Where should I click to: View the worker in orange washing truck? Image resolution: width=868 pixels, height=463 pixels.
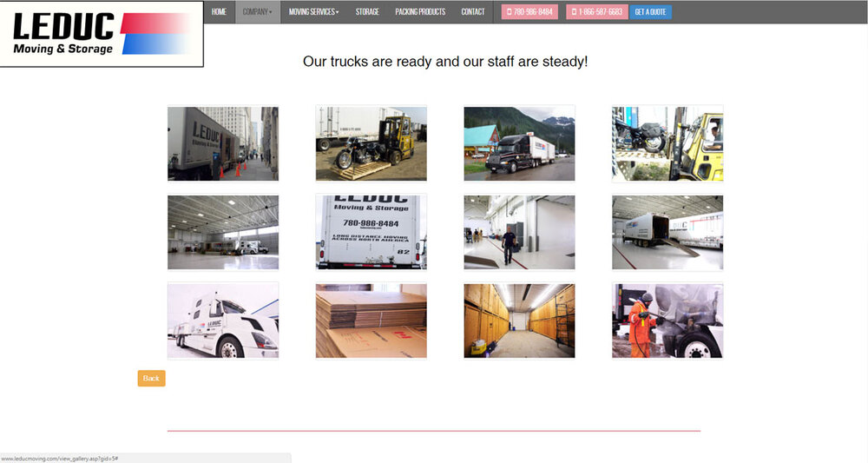[x=667, y=321]
